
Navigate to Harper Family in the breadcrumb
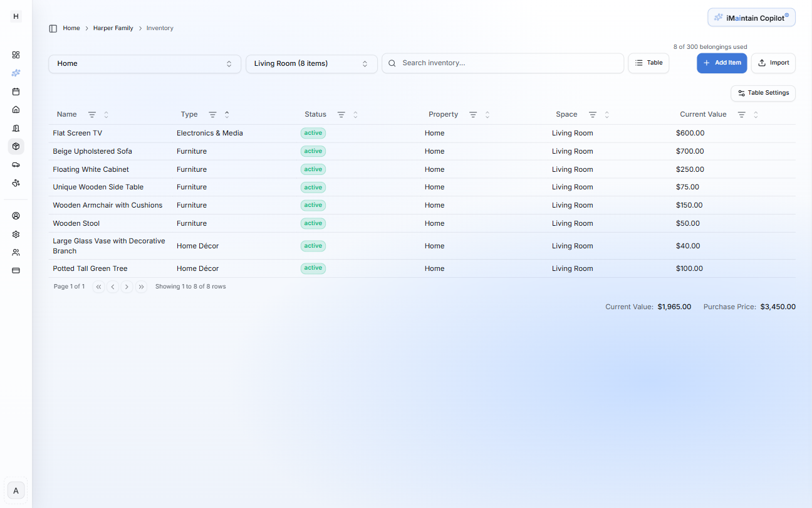[x=113, y=28]
